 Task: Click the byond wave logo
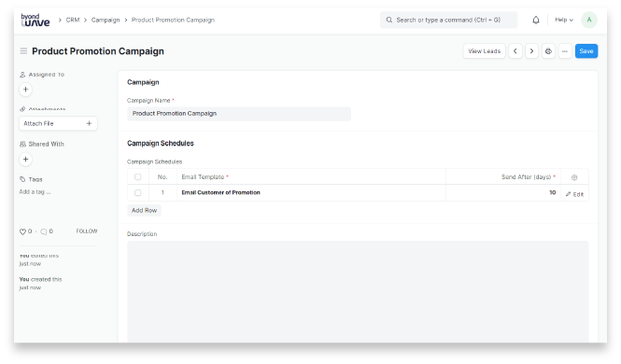pos(35,20)
